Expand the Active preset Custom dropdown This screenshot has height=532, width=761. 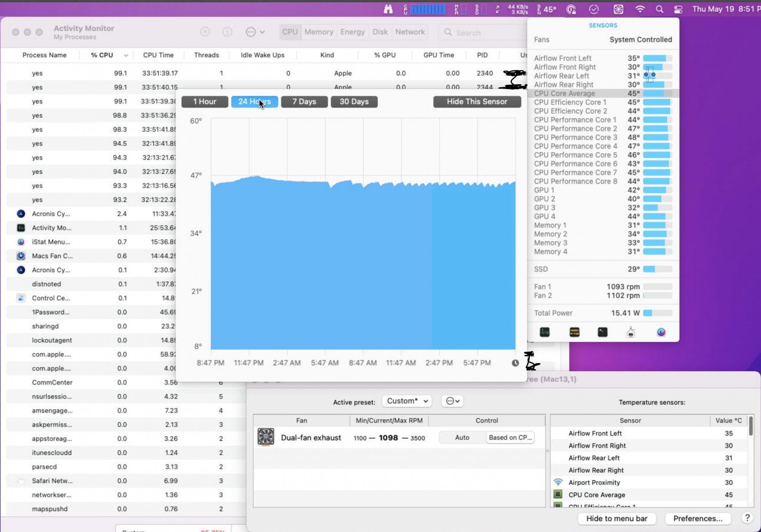(407, 401)
